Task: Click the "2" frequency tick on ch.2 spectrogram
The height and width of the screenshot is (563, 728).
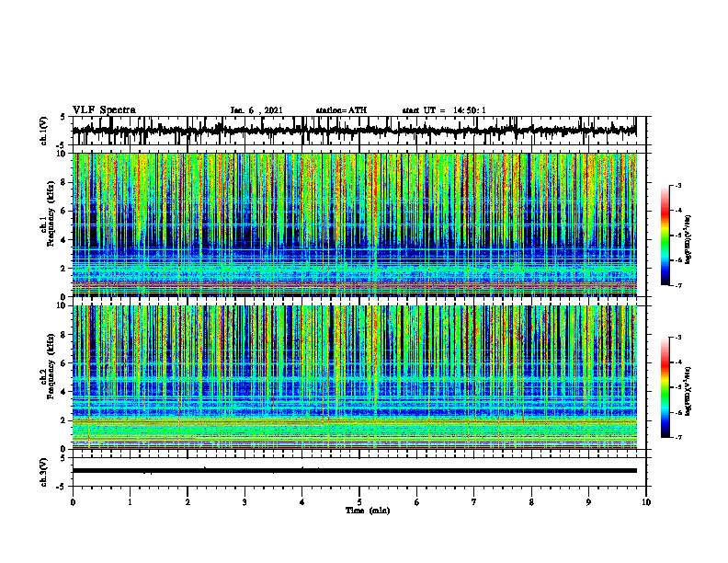Action: (x=63, y=420)
